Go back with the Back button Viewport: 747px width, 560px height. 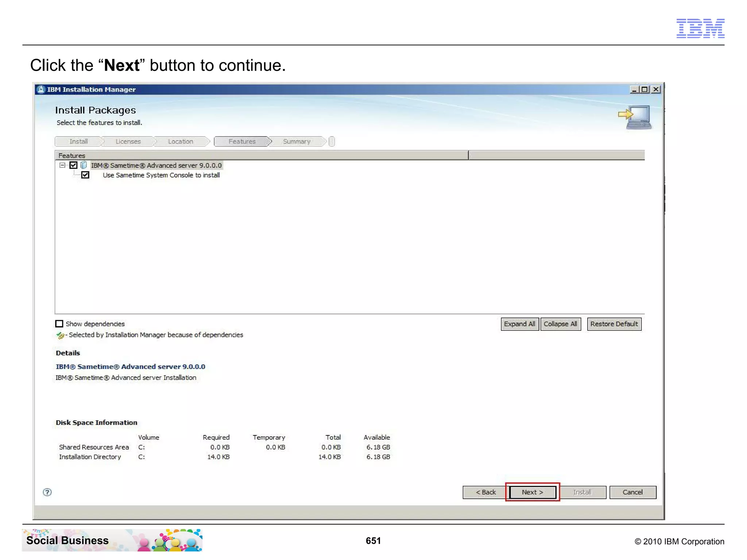tap(485, 492)
